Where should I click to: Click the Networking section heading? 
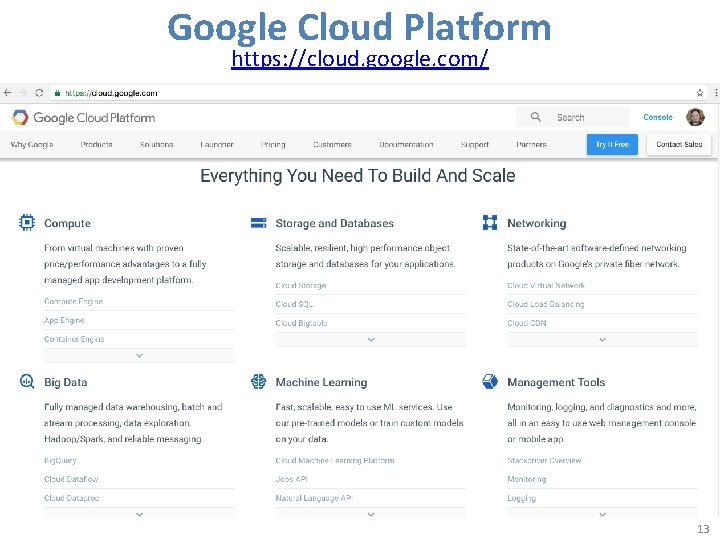point(537,223)
